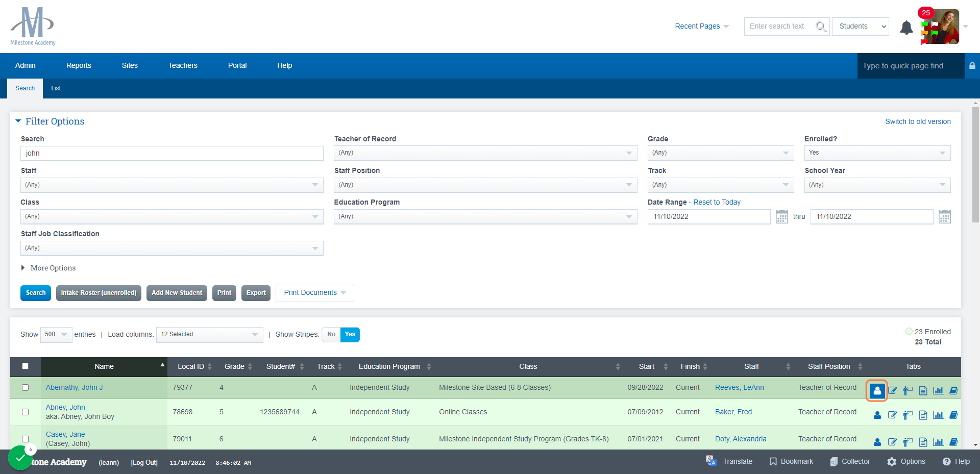Sort table by Name column header
This screenshot has width=980, height=474.
[x=104, y=366]
